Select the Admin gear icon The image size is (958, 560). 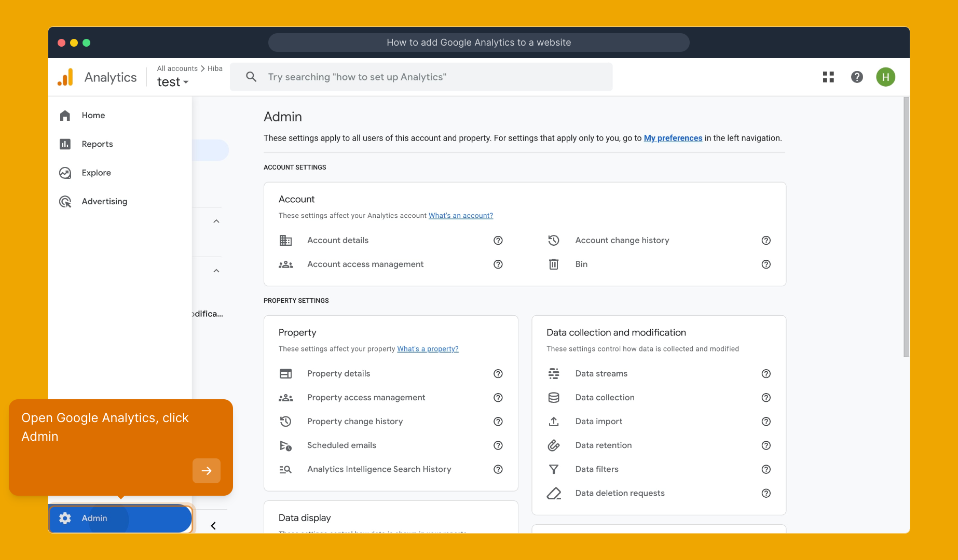click(x=65, y=518)
